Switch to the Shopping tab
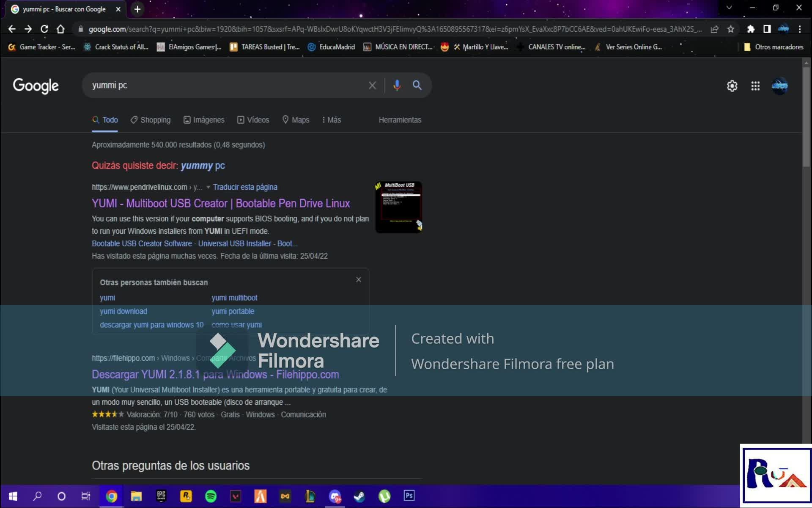Image resolution: width=812 pixels, height=508 pixels. click(151, 120)
